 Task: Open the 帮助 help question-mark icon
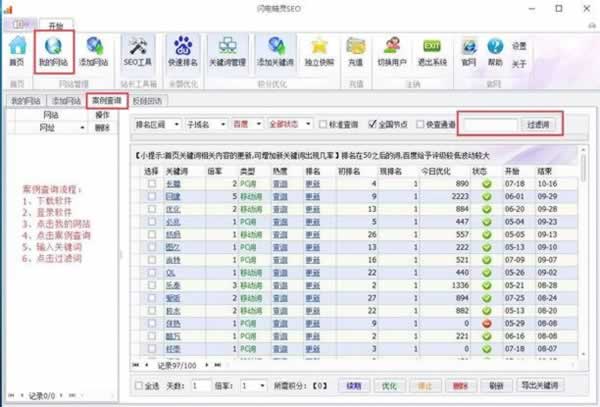494,51
